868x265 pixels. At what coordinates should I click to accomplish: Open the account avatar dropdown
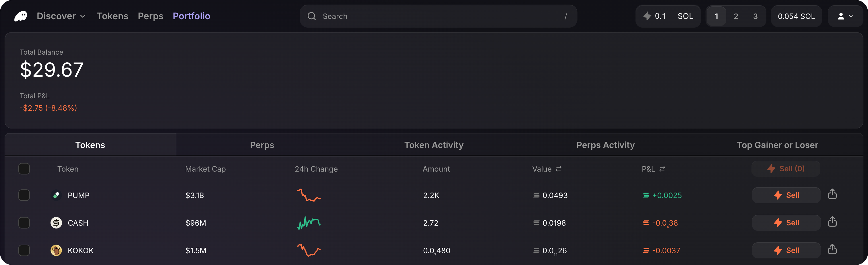(x=845, y=16)
